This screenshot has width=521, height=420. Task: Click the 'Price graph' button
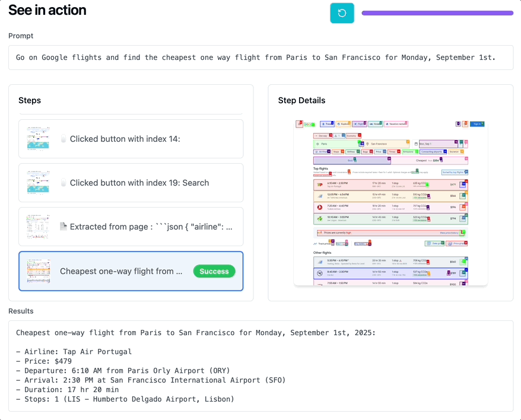pos(456,244)
